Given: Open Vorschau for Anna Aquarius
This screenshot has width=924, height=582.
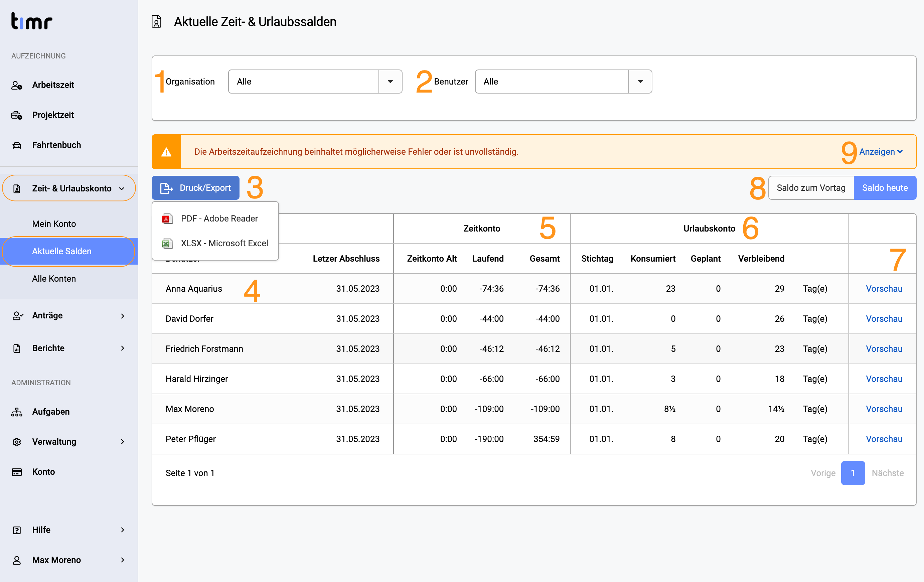Looking at the screenshot, I should (884, 289).
